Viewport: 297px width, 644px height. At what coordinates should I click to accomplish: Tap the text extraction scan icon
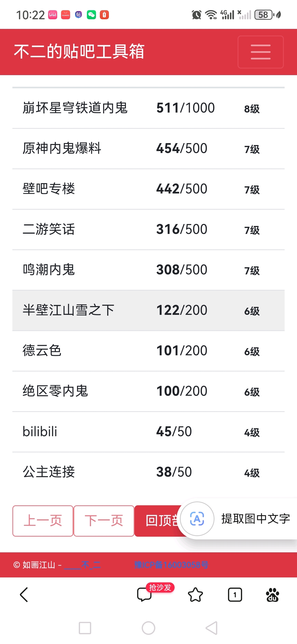pos(197,519)
